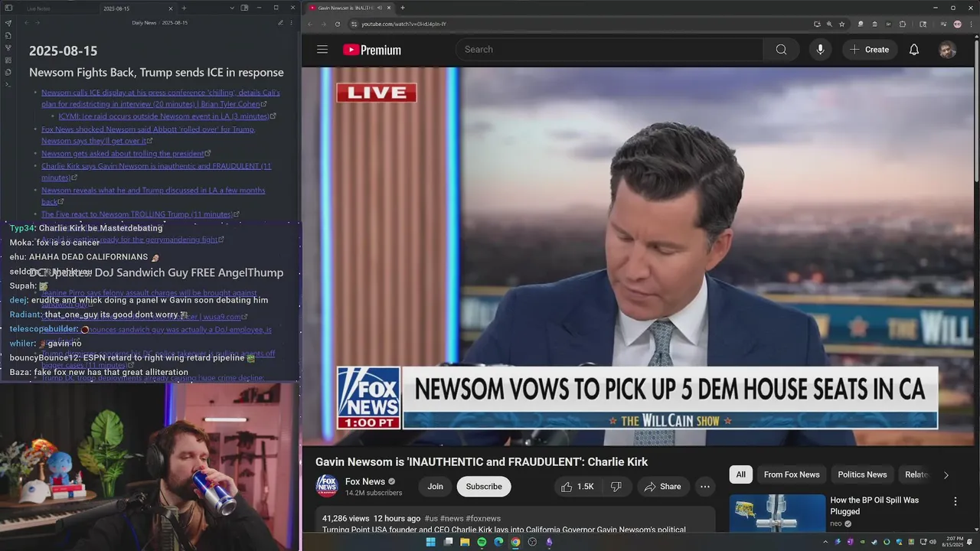Select the Politics News chip

[862, 474]
